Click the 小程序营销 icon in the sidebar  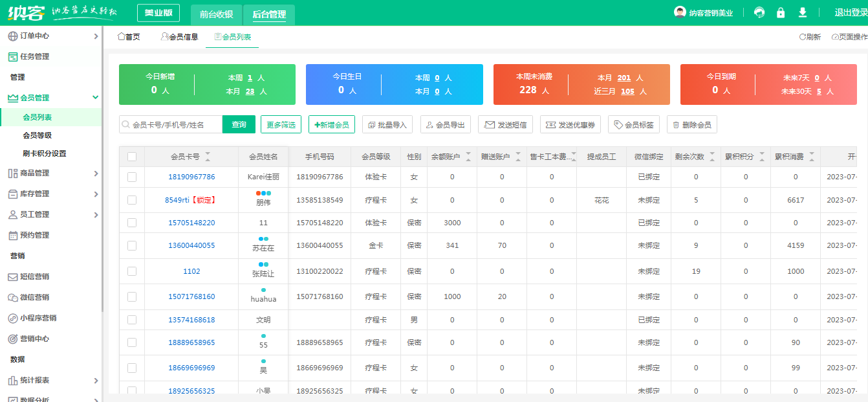click(x=13, y=318)
